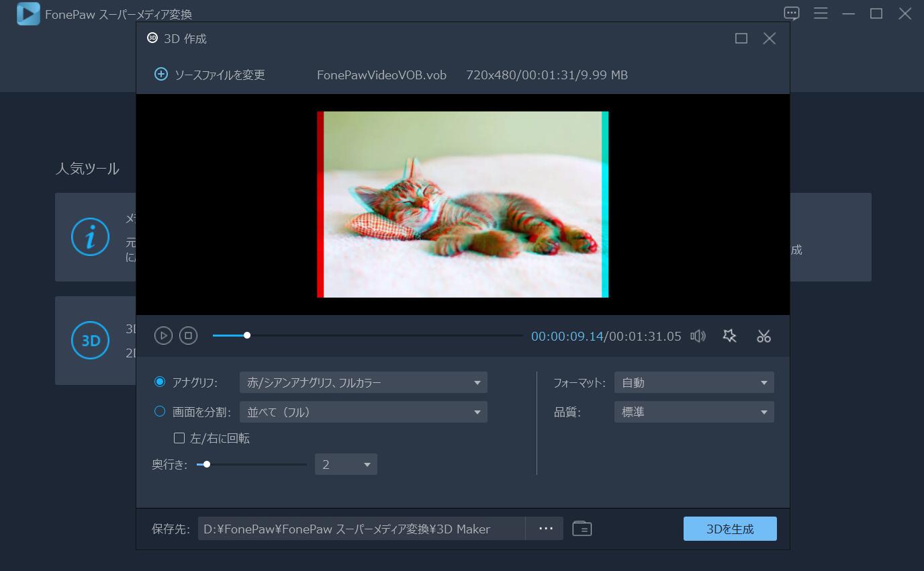Close the 3D 作成 dialog
The height and width of the screenshot is (571, 924).
pyautogui.click(x=770, y=38)
